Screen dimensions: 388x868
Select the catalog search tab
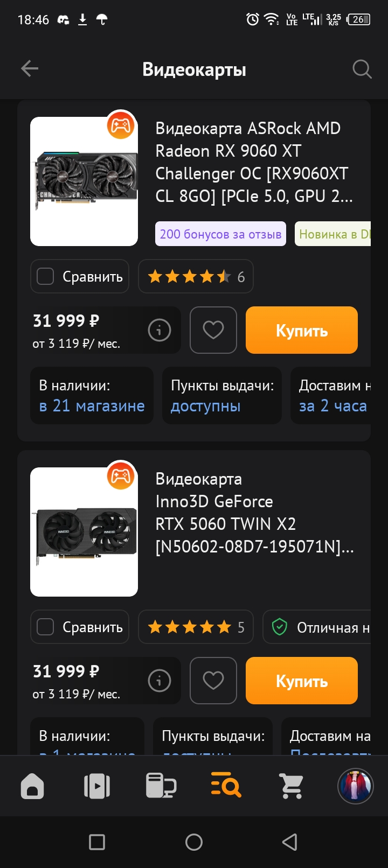tap(226, 786)
